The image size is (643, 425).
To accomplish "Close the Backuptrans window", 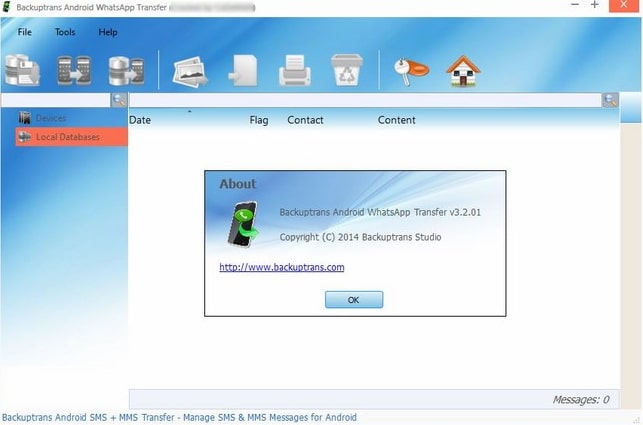I will [624, 5].
